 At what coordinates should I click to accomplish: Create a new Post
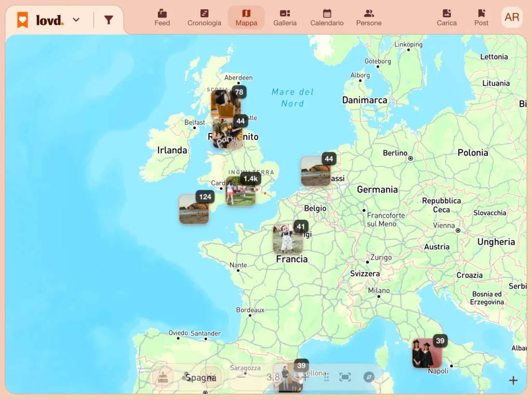point(481,18)
